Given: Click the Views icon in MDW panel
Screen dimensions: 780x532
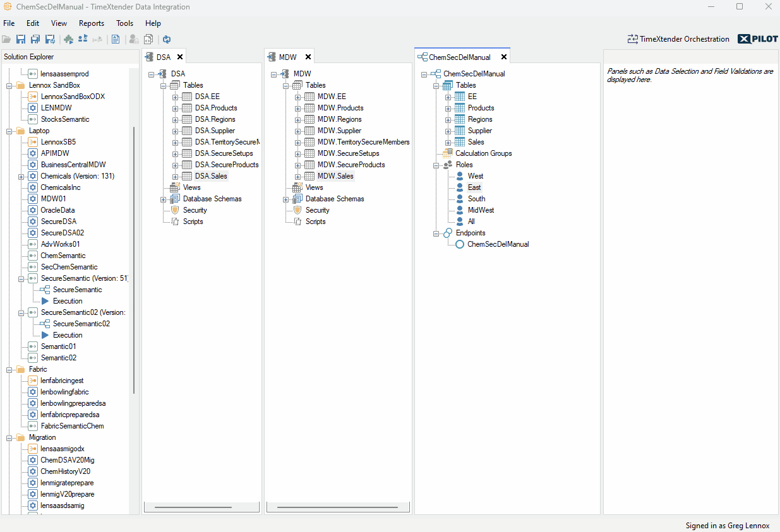Looking at the screenshot, I should click(x=297, y=187).
